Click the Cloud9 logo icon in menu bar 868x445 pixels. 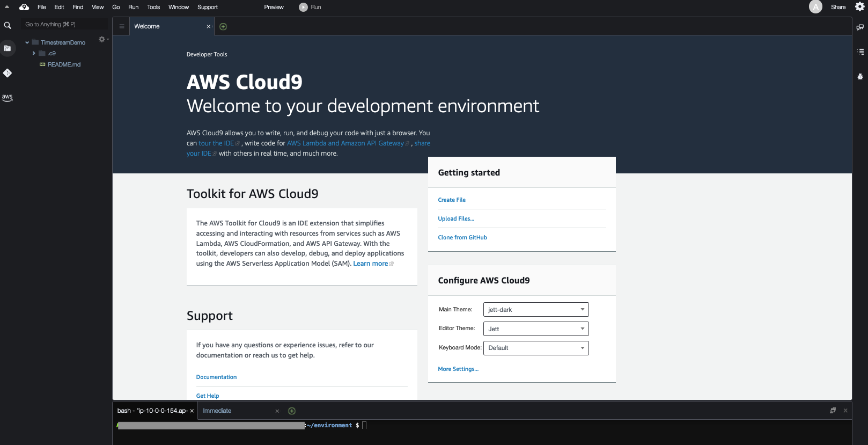[x=24, y=7]
